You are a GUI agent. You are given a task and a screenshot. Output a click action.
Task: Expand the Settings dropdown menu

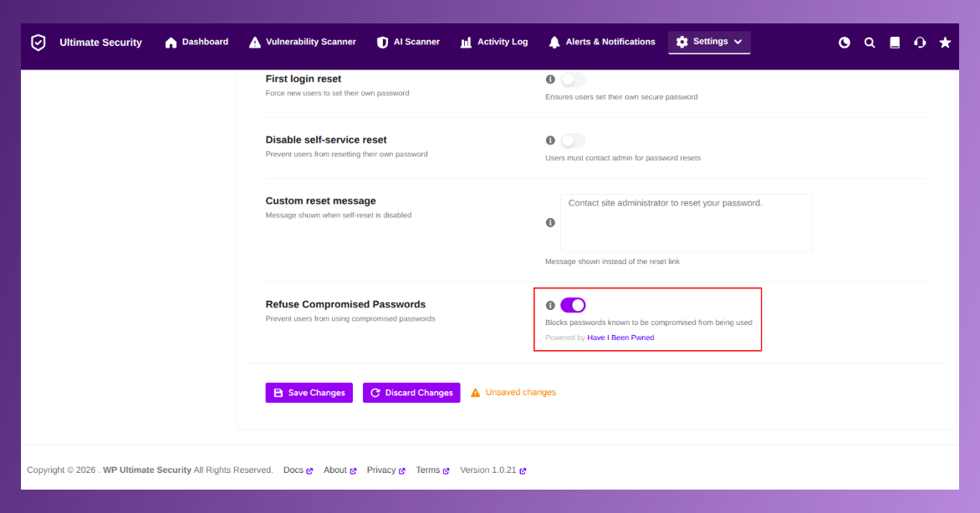click(x=709, y=42)
